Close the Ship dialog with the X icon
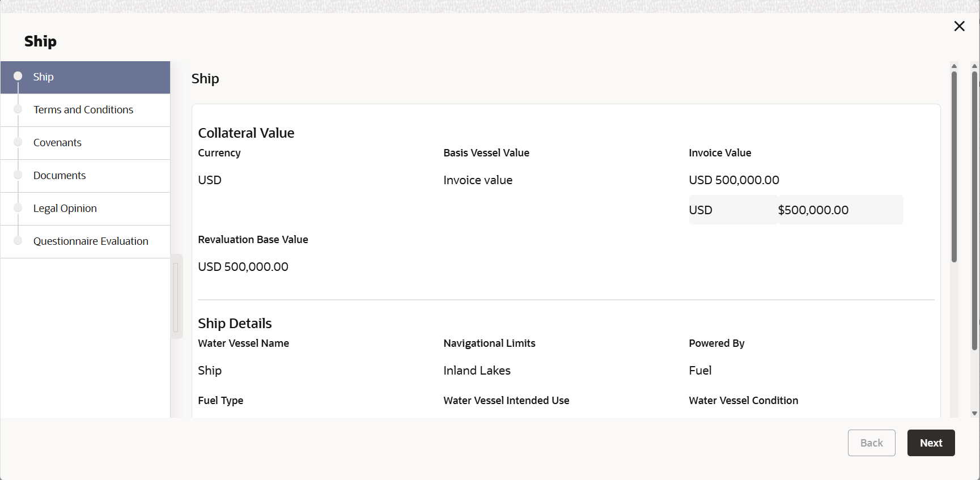 (x=959, y=26)
